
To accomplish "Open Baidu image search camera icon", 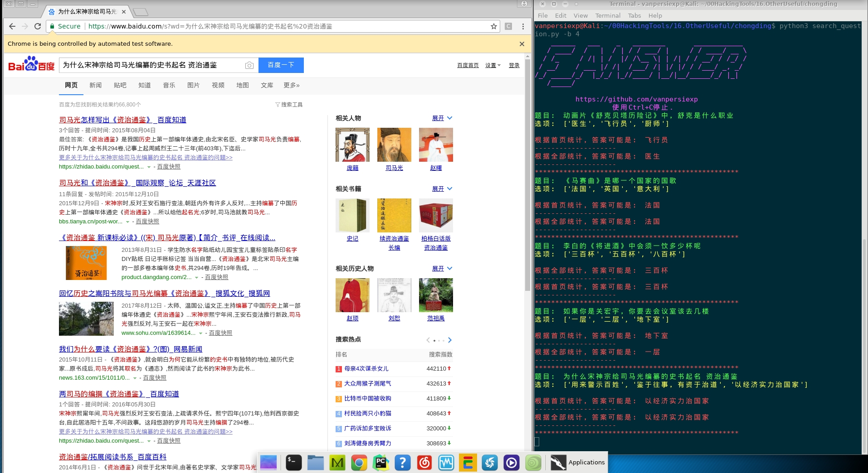I will tap(249, 65).
